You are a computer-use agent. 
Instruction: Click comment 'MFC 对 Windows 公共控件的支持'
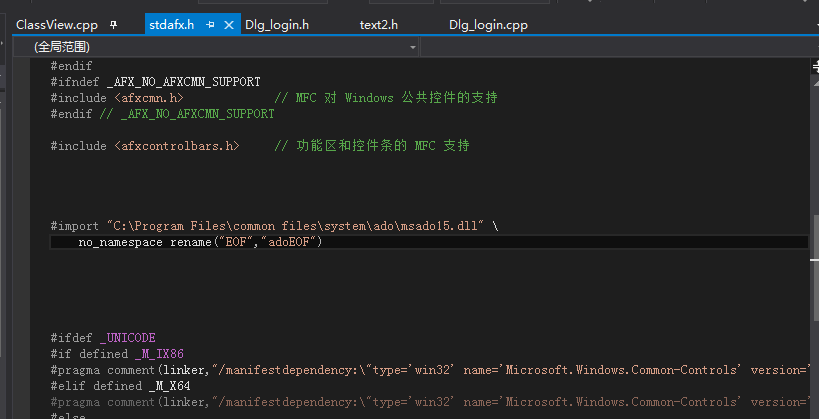point(386,98)
